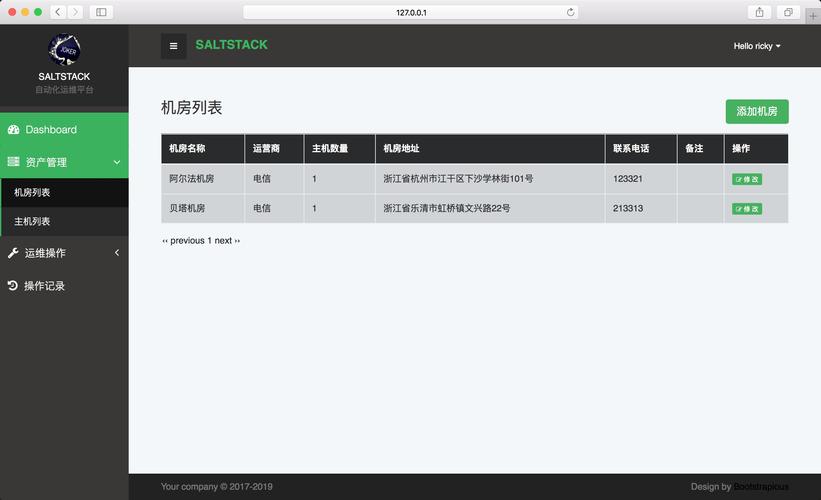Click the 添加机房 button
Image resolution: width=821 pixels, height=500 pixels.
pos(757,112)
